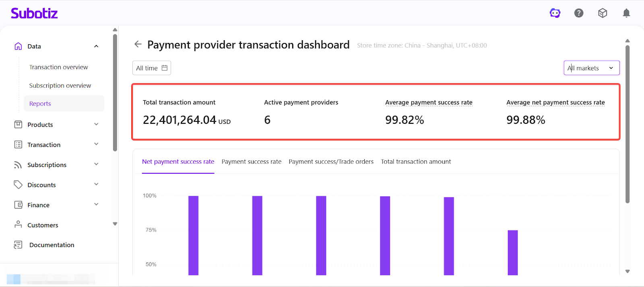Expand the Subscriptions section chevron
Viewport: 644px width, 287px height.
[x=96, y=164]
